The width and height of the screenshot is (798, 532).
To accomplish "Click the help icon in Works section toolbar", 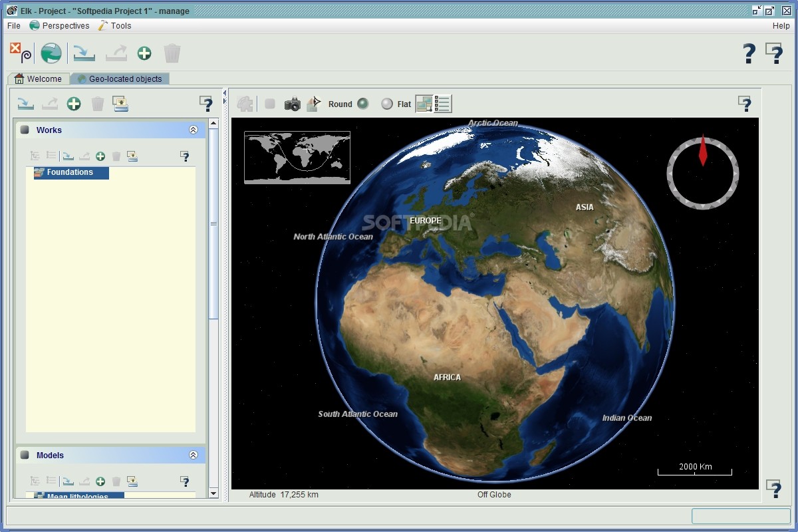I will tap(185, 156).
